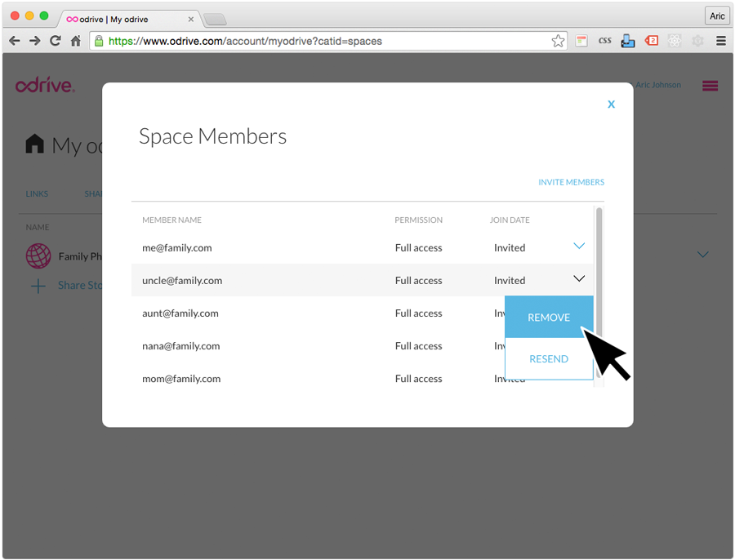Click the My odrive home icon
Screen dimensions: 735x560
pos(34,144)
